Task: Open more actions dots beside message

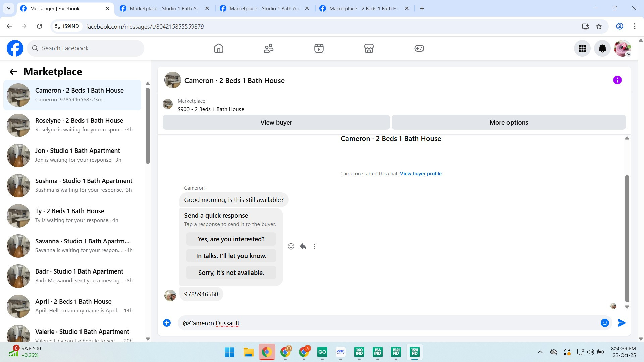Action: pyautogui.click(x=314, y=246)
